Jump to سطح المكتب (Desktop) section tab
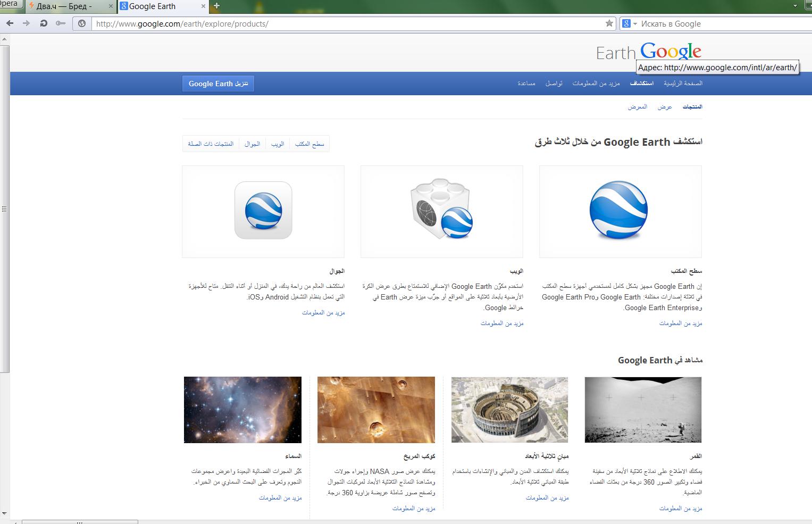Viewport: 812px width, 524px height. tap(309, 144)
